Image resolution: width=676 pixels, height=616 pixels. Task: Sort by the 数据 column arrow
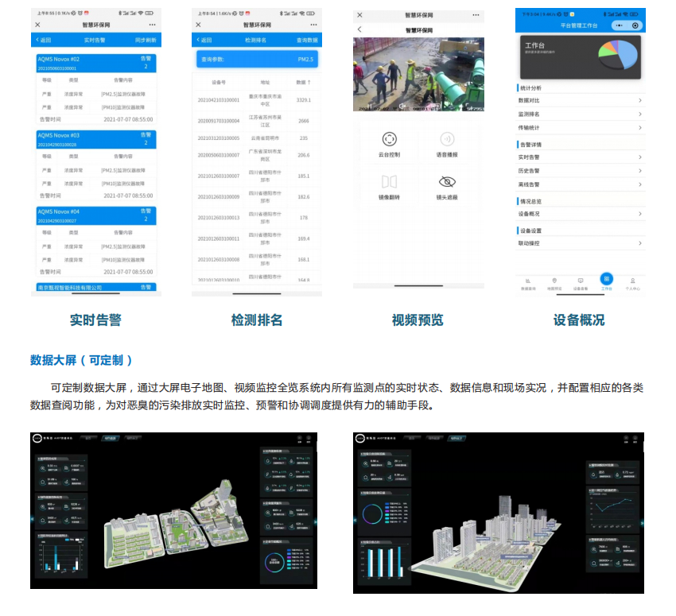click(309, 82)
